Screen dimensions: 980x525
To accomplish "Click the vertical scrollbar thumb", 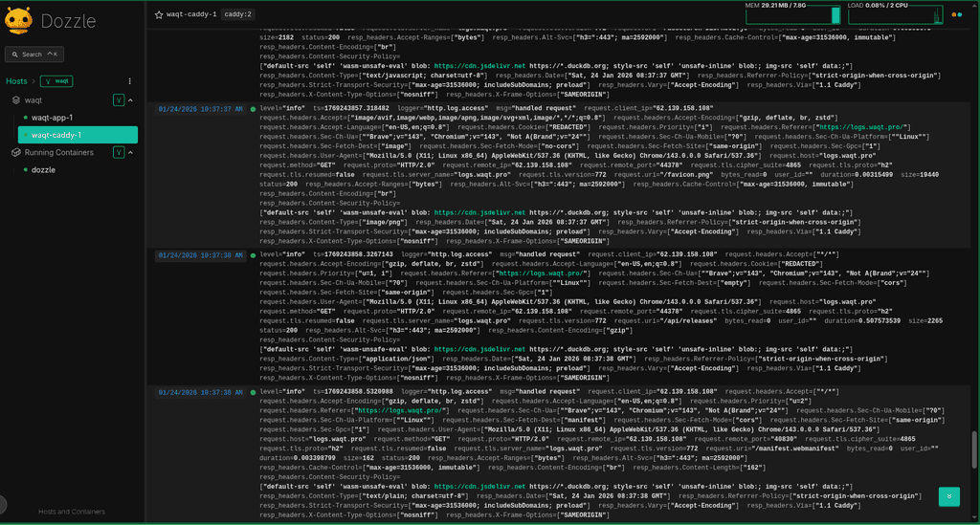I will [x=973, y=449].
